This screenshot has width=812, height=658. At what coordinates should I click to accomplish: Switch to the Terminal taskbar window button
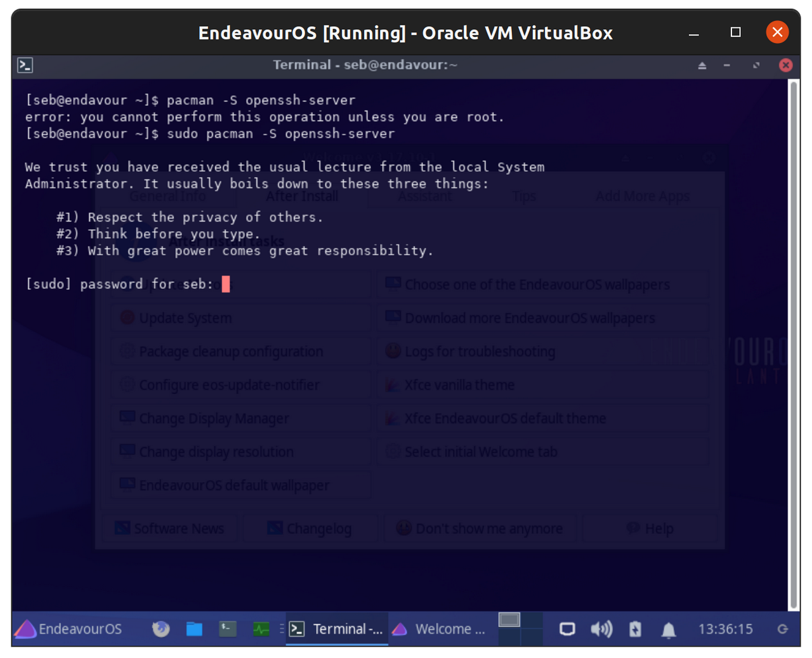[x=337, y=629]
